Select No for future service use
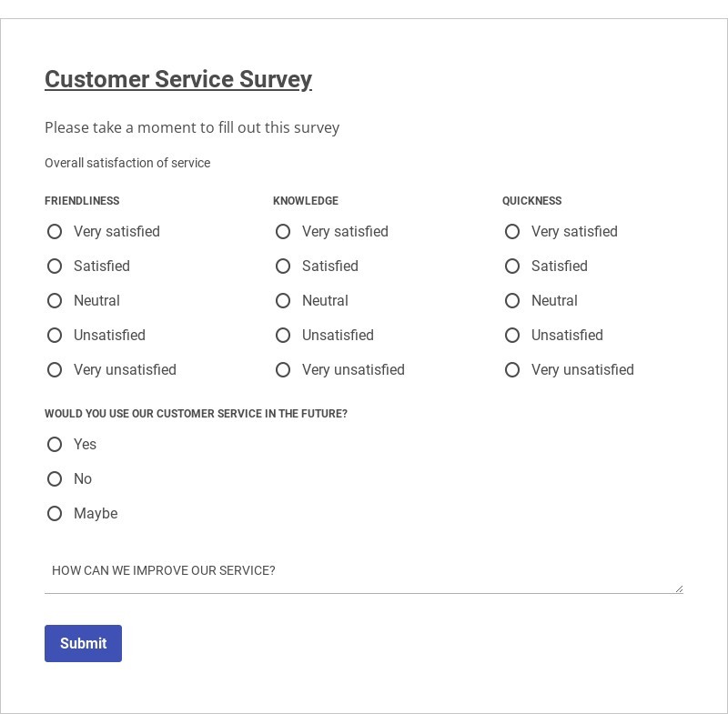The height and width of the screenshot is (714, 728). pyautogui.click(x=55, y=479)
